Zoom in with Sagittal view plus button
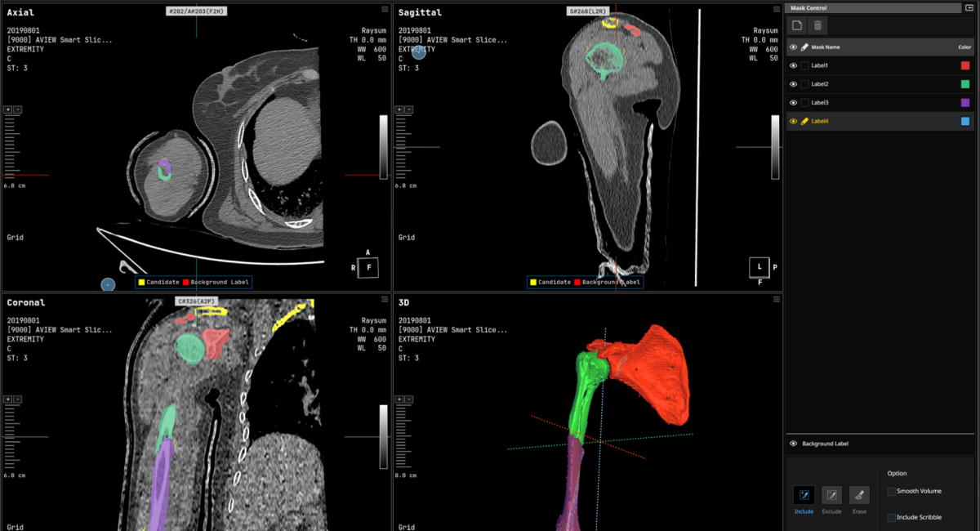This screenshot has height=531, width=980. click(x=399, y=109)
